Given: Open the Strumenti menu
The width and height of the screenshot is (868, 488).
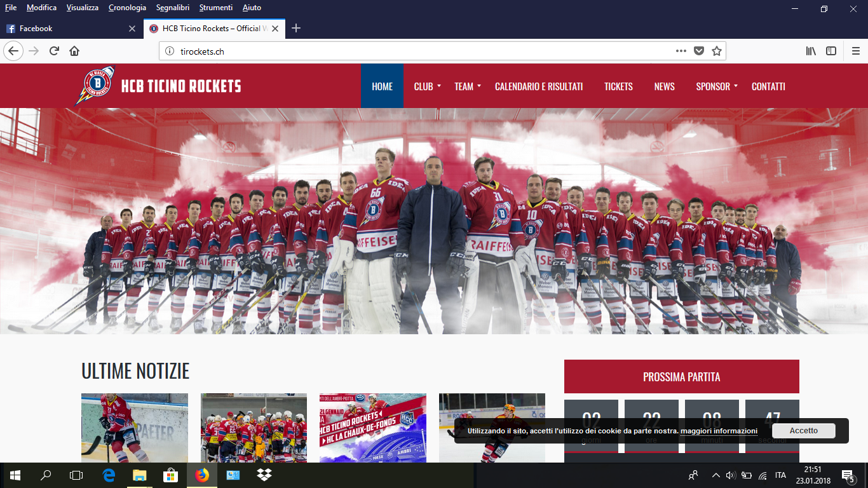Looking at the screenshot, I should 215,8.
